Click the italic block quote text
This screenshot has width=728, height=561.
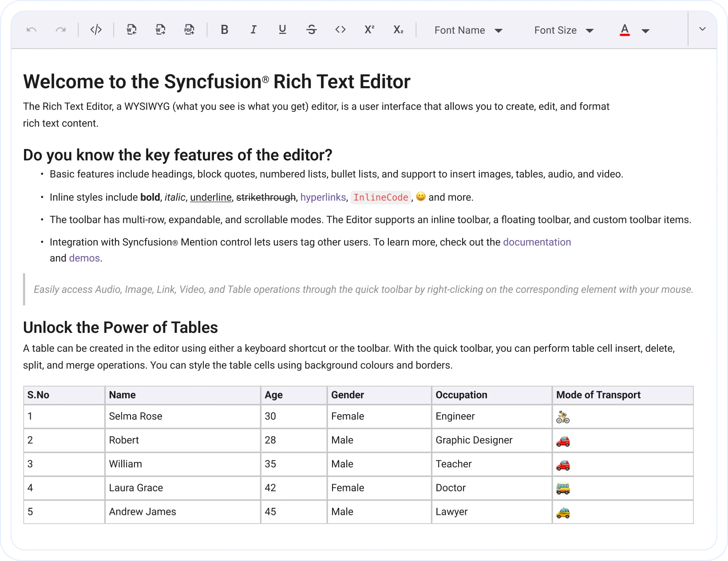click(363, 289)
